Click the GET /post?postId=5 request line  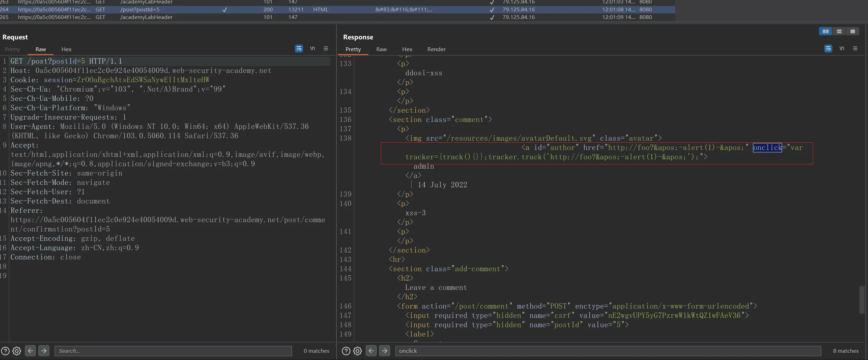(66, 61)
